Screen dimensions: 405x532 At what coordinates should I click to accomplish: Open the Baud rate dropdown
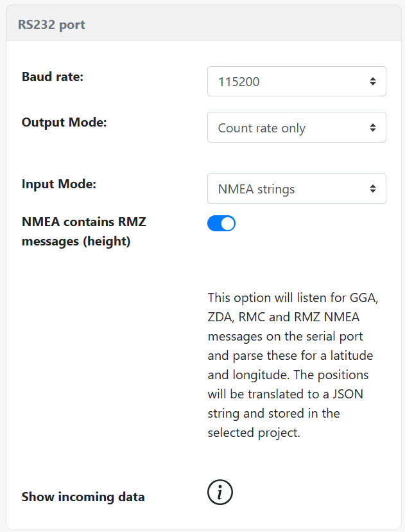[296, 82]
